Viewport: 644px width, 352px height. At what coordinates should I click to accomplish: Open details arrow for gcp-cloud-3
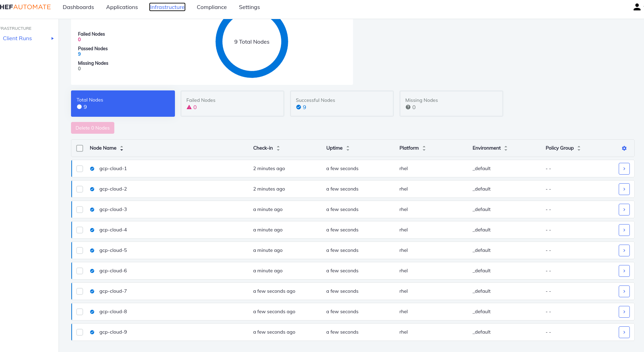pyautogui.click(x=624, y=210)
